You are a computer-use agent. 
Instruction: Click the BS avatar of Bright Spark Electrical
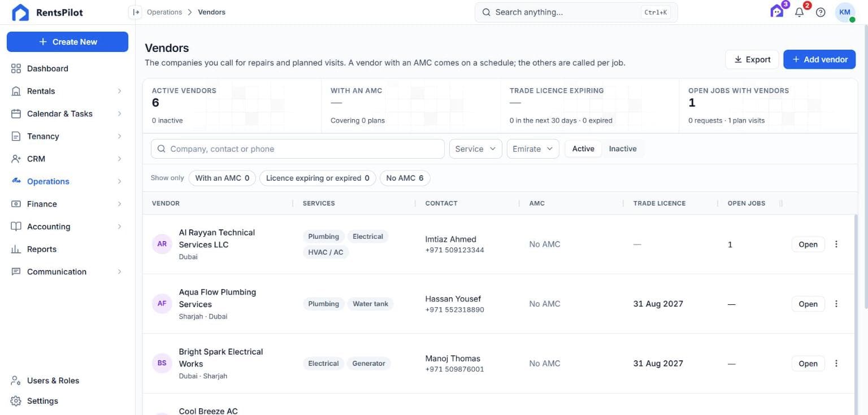coord(162,363)
